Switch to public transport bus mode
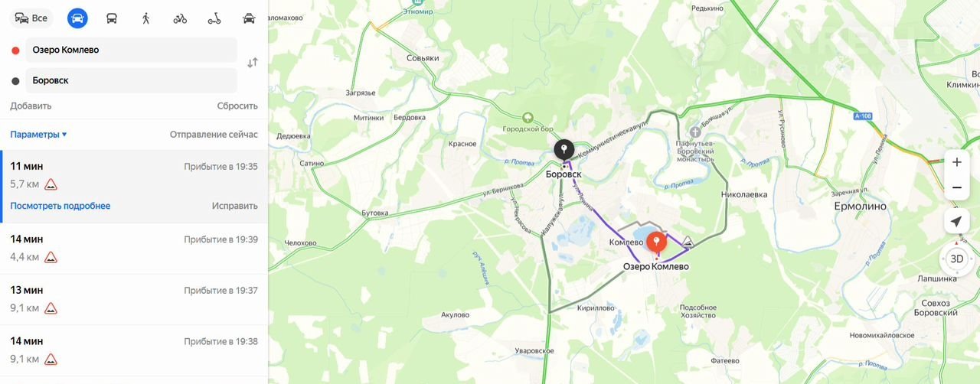This screenshot has height=384, width=980. (112, 18)
